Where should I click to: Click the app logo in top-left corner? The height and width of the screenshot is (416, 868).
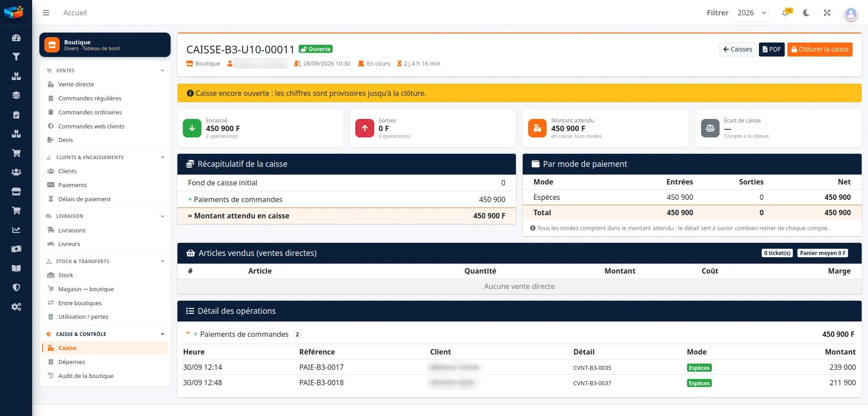coord(14,12)
